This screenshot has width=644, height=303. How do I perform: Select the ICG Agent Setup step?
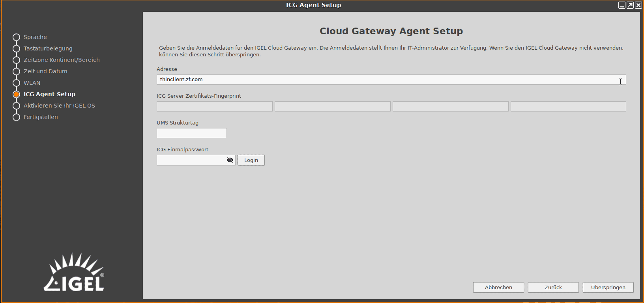tap(49, 94)
